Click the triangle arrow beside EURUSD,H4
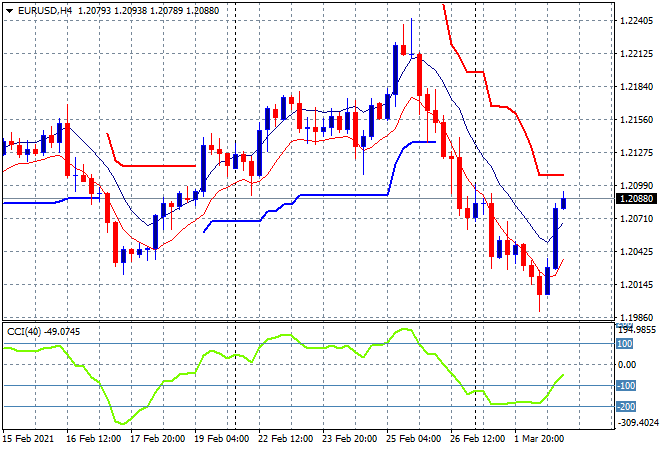This screenshot has height=450, width=660. click(x=9, y=11)
